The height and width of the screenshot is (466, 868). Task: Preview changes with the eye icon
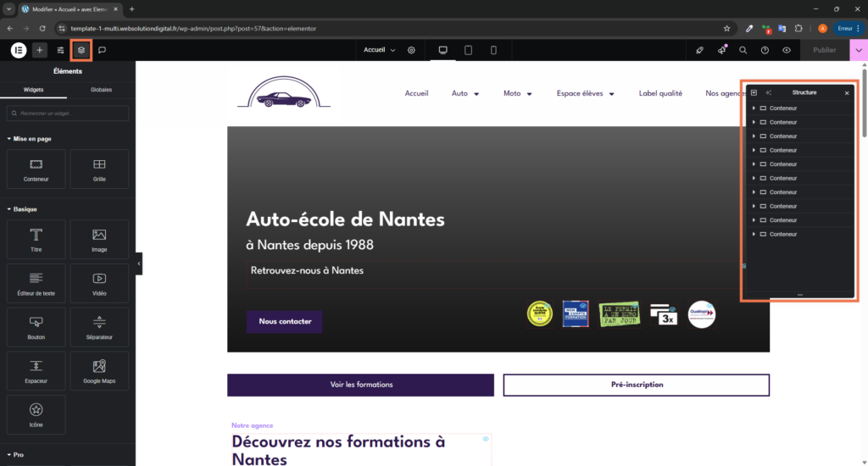pyautogui.click(x=787, y=50)
